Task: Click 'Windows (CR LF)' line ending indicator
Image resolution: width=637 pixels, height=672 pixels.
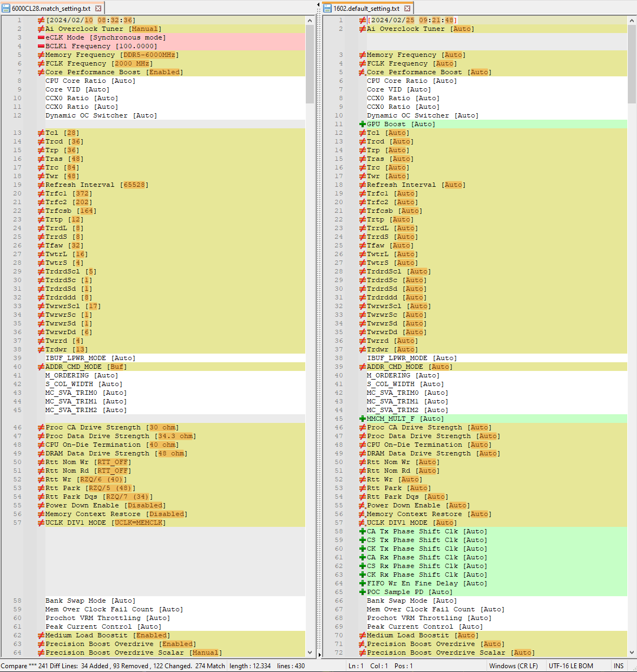Action: coord(514,666)
